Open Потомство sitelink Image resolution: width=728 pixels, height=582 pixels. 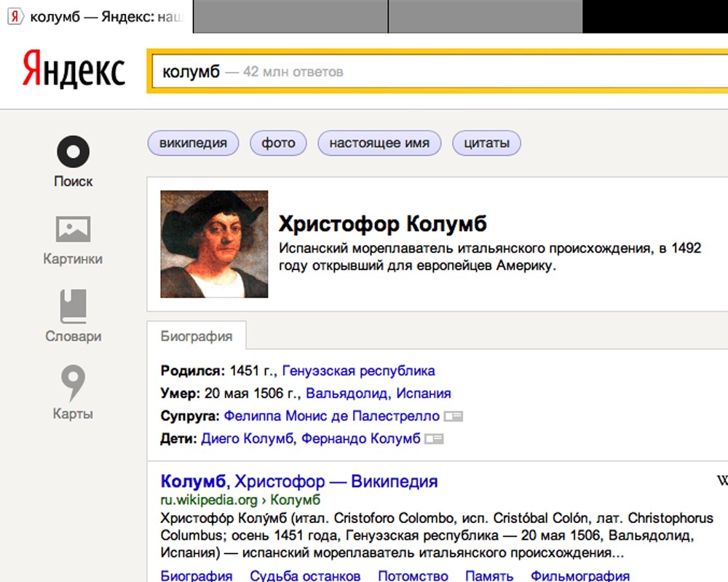[413, 575]
